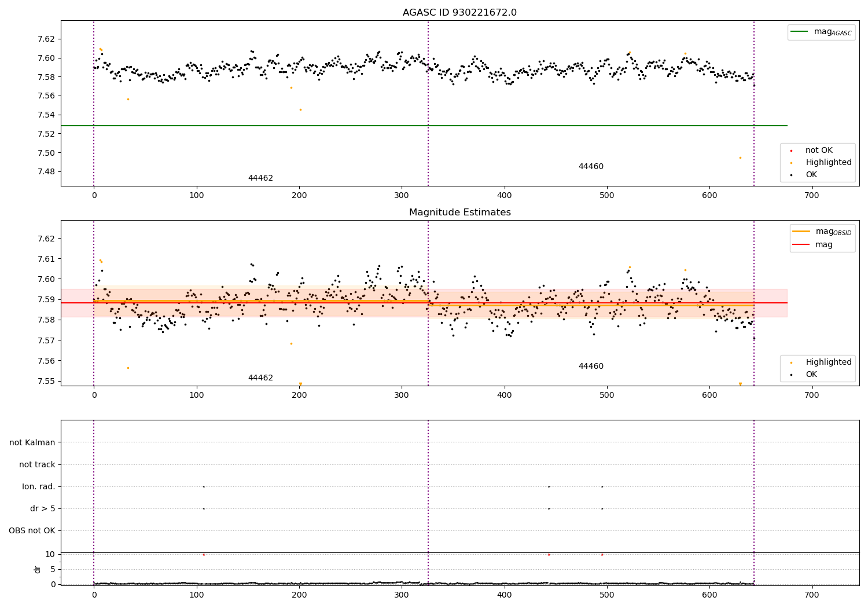Click the 7.55 tick on Magnitude Estimates
The width and height of the screenshot is (868, 608).
pyautogui.click(x=46, y=381)
